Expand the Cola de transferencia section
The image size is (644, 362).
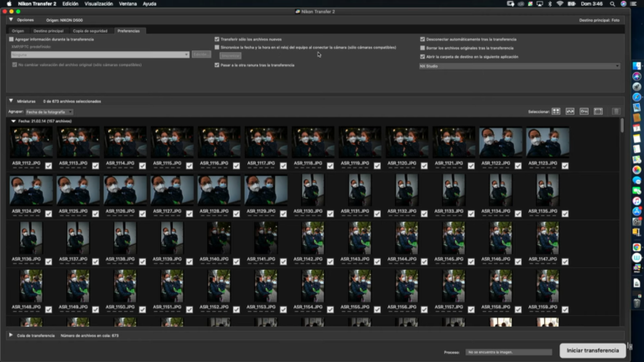click(x=11, y=334)
